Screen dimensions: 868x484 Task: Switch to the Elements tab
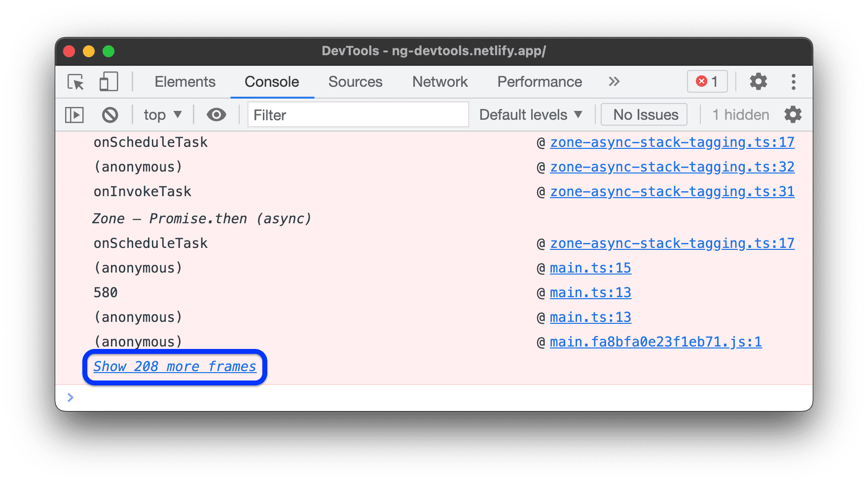tap(185, 82)
